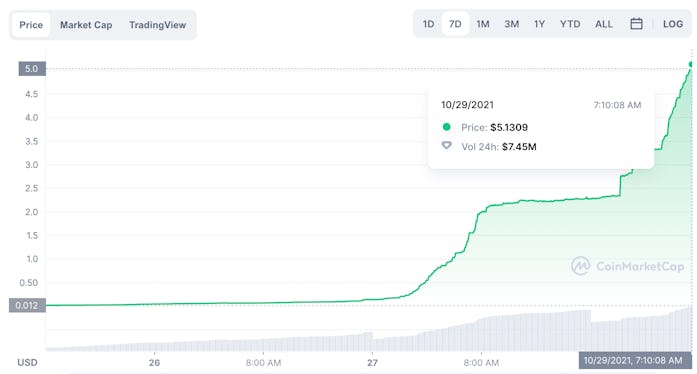The height and width of the screenshot is (374, 697).
Task: Click the green dot at chart's latest point
Action: 691,64
